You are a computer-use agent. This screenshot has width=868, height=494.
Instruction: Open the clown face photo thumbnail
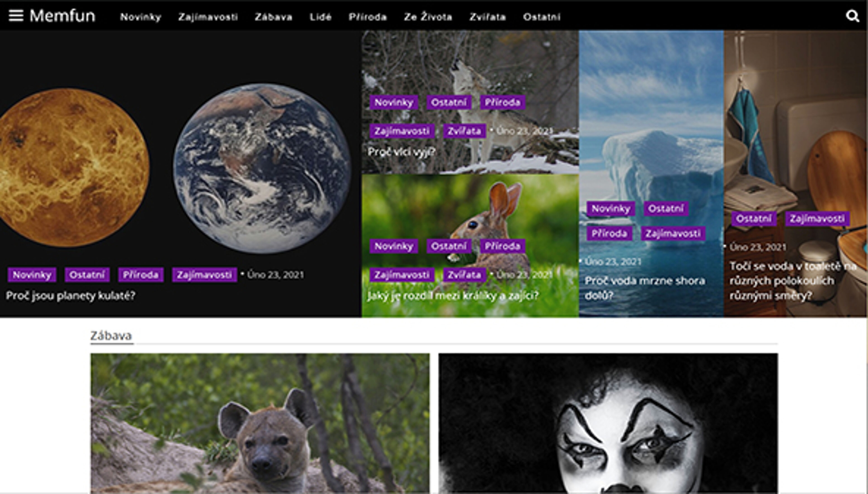608,423
